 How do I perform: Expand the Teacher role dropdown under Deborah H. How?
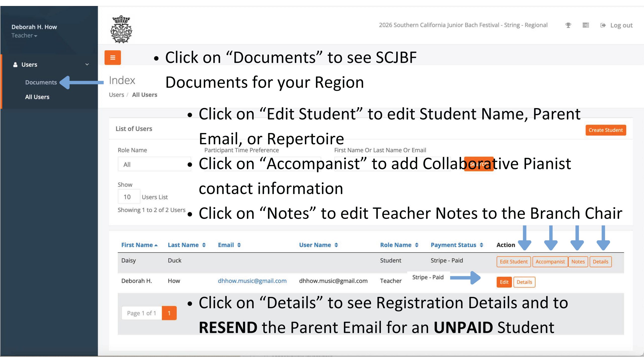(x=35, y=35)
